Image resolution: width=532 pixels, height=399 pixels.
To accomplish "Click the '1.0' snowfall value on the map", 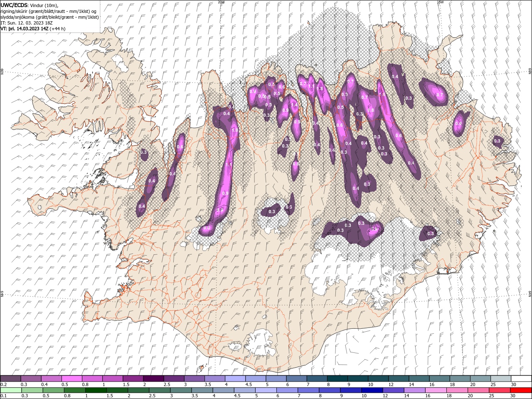I will coord(235,131).
